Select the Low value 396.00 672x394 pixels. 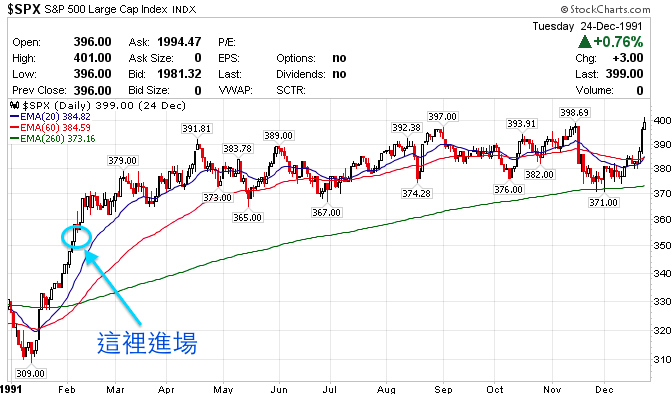point(92,74)
